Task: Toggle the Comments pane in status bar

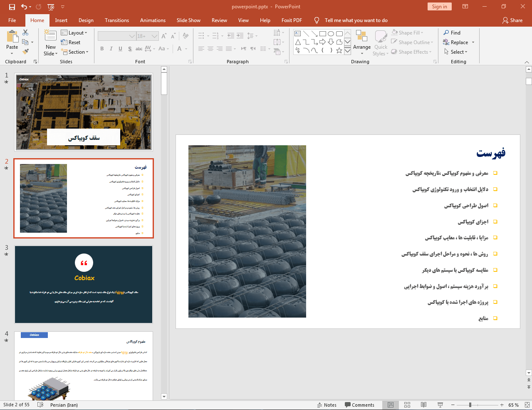Action: pyautogui.click(x=359, y=405)
